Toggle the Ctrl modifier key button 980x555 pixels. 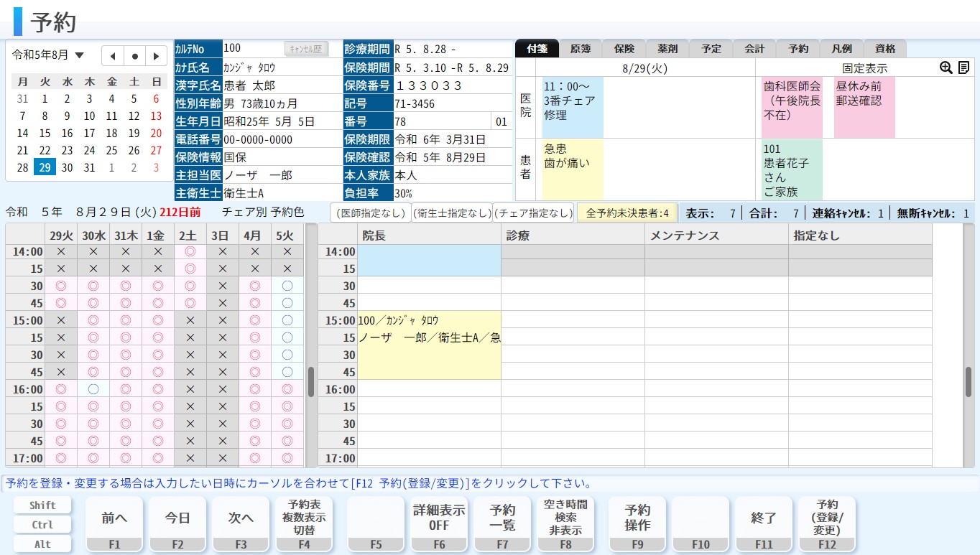tap(42, 525)
